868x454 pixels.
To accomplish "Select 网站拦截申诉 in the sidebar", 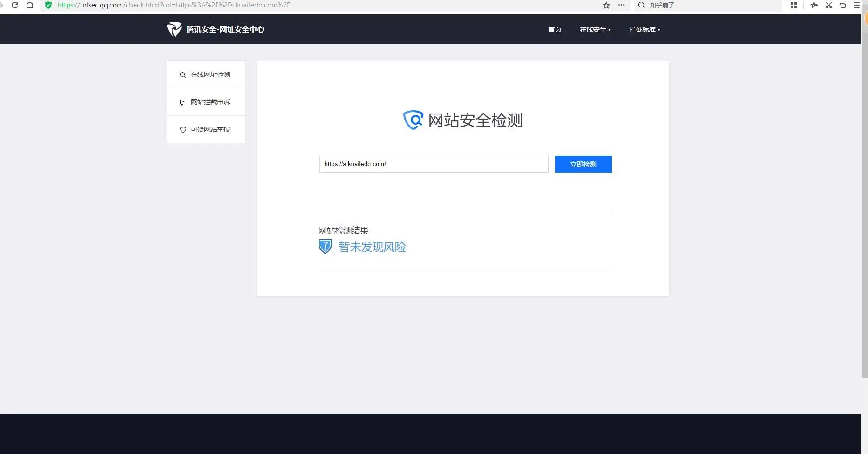I will [x=206, y=102].
